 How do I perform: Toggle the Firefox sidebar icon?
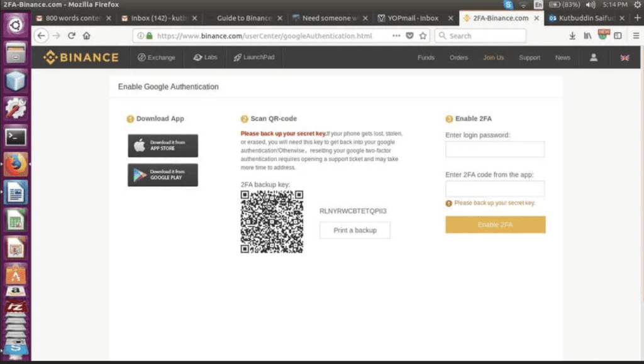click(x=618, y=36)
